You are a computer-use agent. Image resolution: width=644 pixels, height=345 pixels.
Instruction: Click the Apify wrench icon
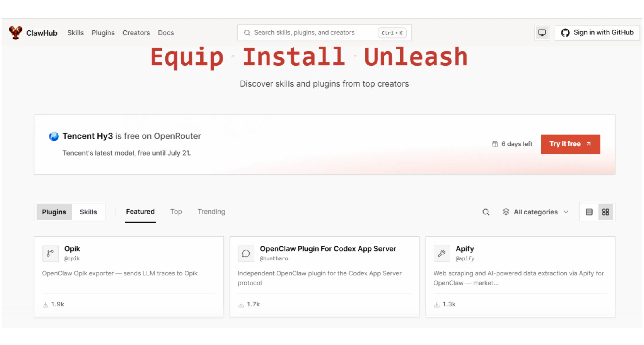click(x=442, y=253)
